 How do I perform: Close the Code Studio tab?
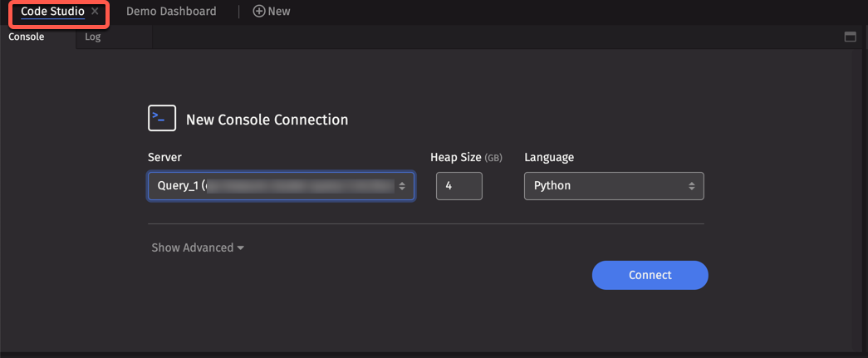pos(96,12)
